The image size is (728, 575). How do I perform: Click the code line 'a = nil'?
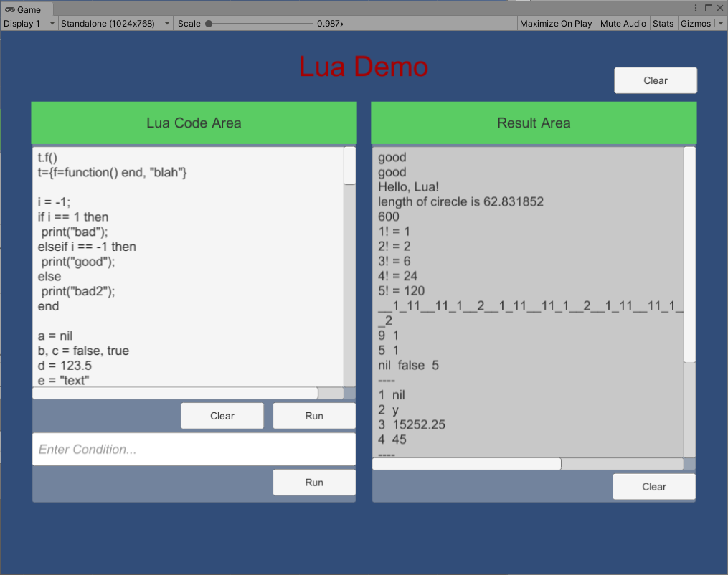pyautogui.click(x=55, y=336)
